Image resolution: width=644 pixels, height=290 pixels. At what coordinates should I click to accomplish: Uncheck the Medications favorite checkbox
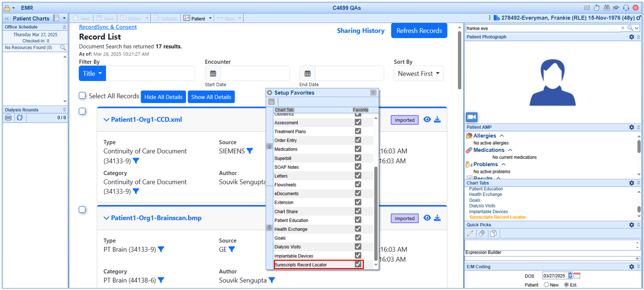tap(358, 149)
